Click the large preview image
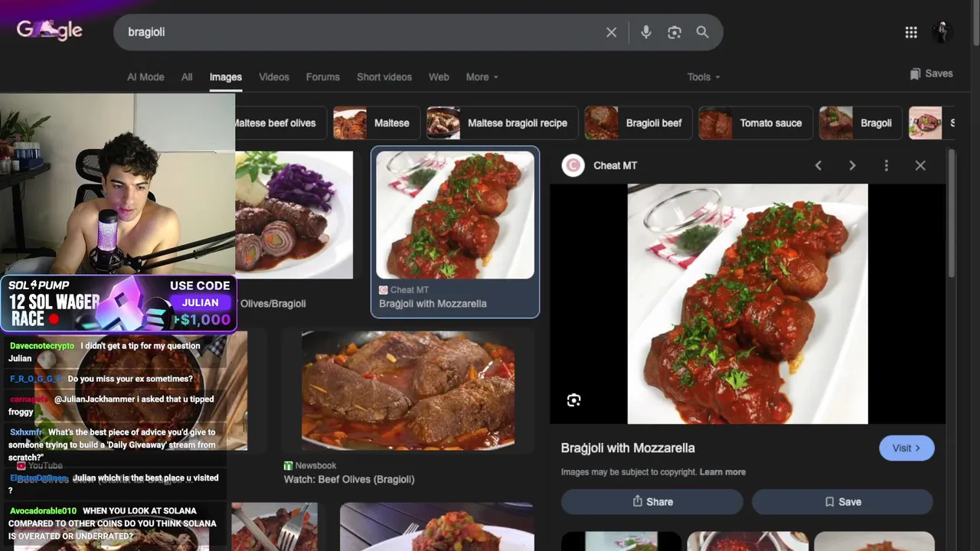Screen dimensions: 980x551 [x=747, y=304]
